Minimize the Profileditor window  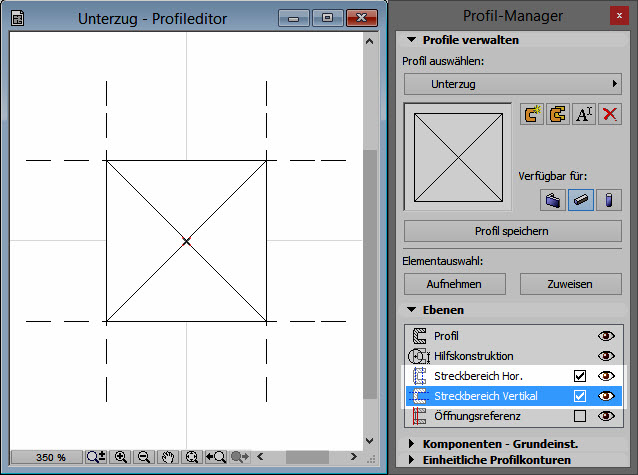[x=293, y=18]
